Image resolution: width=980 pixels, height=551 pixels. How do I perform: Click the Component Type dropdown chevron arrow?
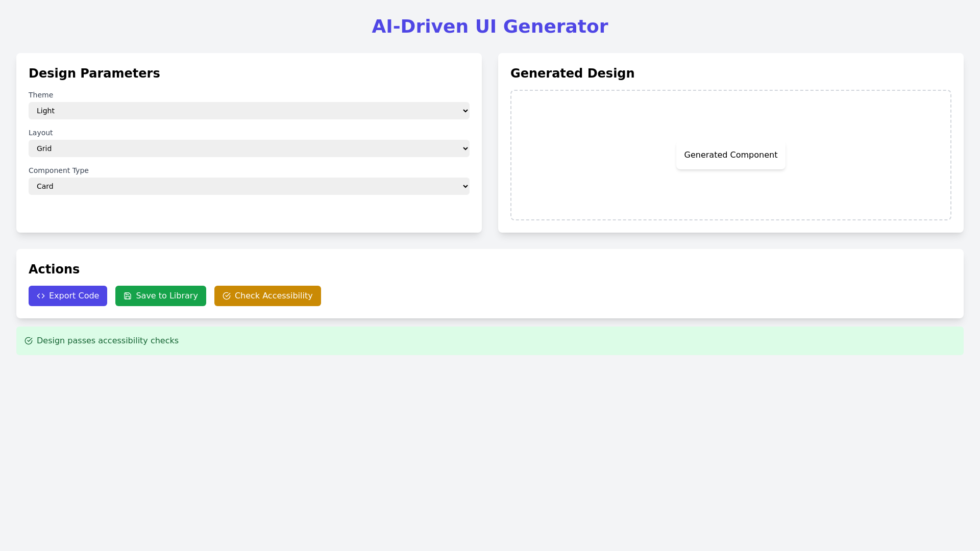point(464,186)
